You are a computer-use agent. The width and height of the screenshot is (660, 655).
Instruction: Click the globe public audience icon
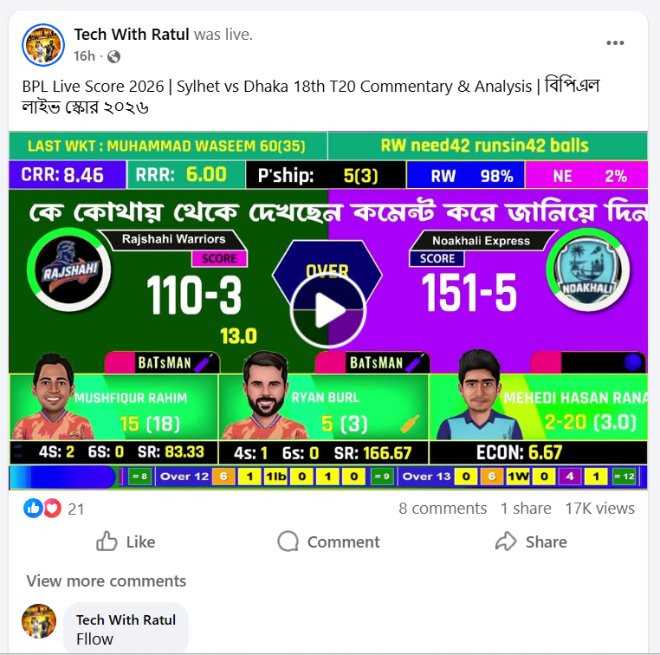pos(114,56)
